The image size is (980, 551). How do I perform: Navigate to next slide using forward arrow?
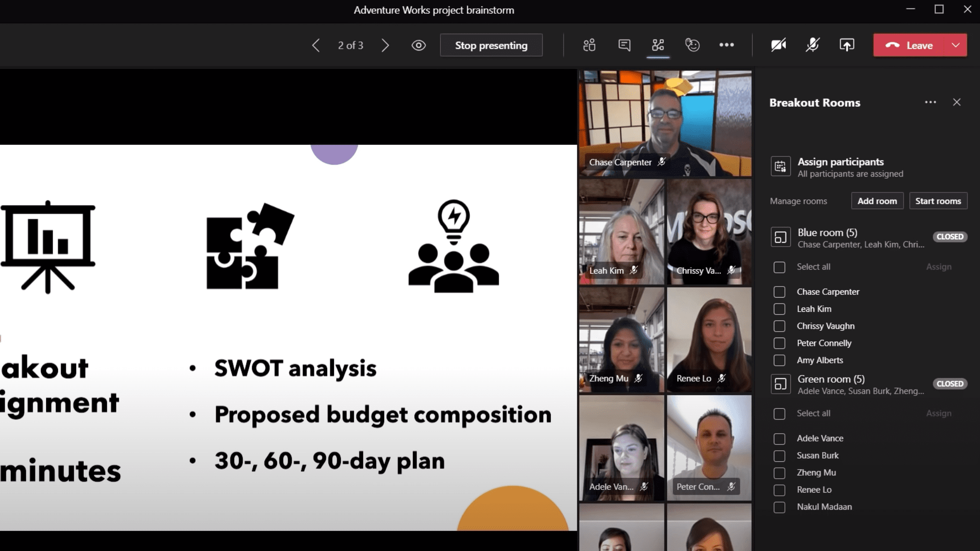384,45
